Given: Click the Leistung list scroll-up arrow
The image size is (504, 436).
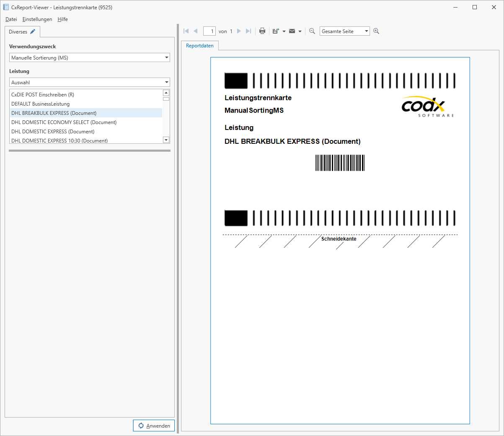Looking at the screenshot, I should (x=166, y=93).
